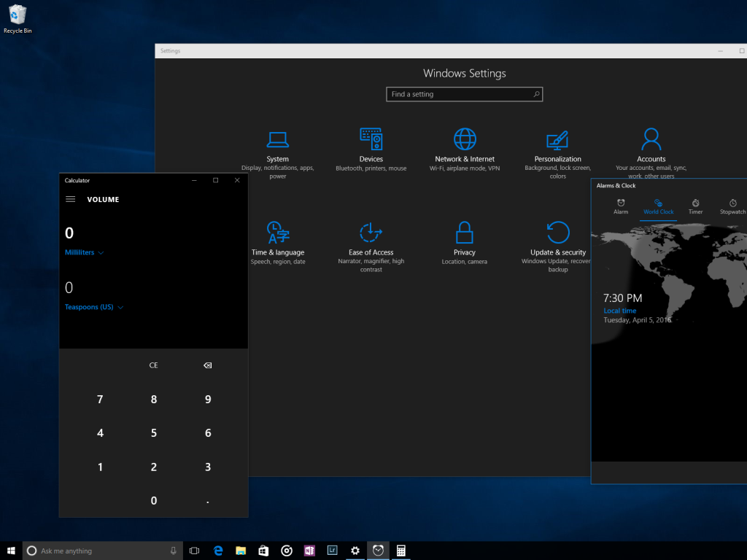Switch to Calculator via taskbar icon

point(400,551)
